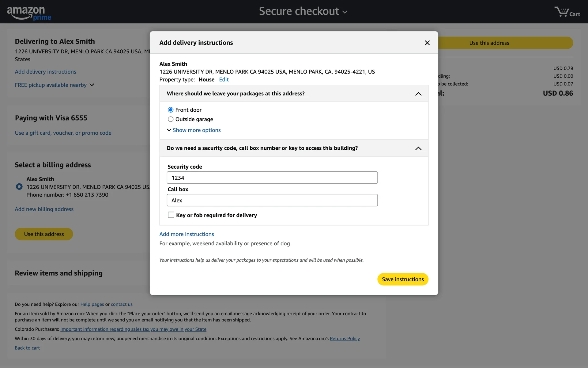Open the Secure checkout dropdown
The width and height of the screenshot is (588, 368).
[x=303, y=12]
